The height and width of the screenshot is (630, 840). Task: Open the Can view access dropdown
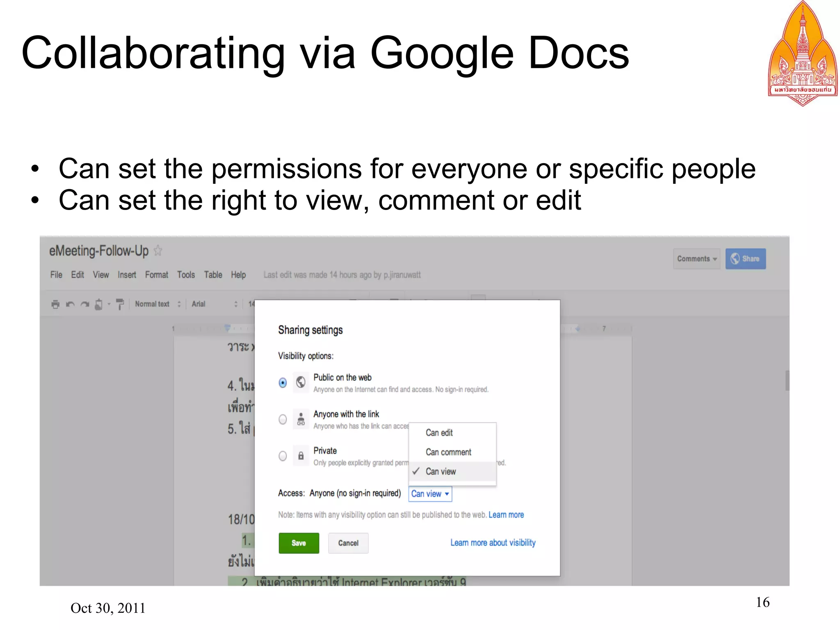[x=430, y=494]
